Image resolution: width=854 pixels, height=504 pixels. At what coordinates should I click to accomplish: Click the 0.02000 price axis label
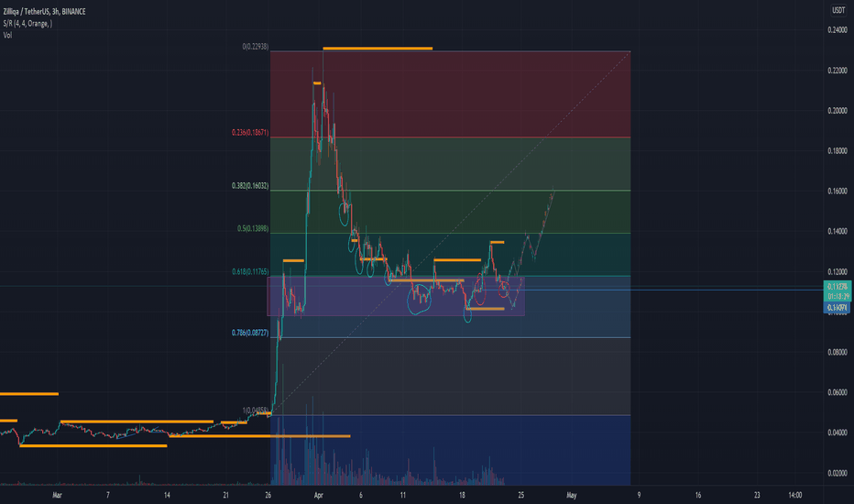(x=838, y=474)
